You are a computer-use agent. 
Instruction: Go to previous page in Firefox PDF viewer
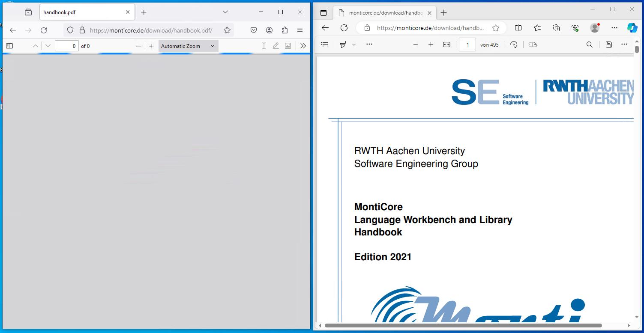click(36, 46)
